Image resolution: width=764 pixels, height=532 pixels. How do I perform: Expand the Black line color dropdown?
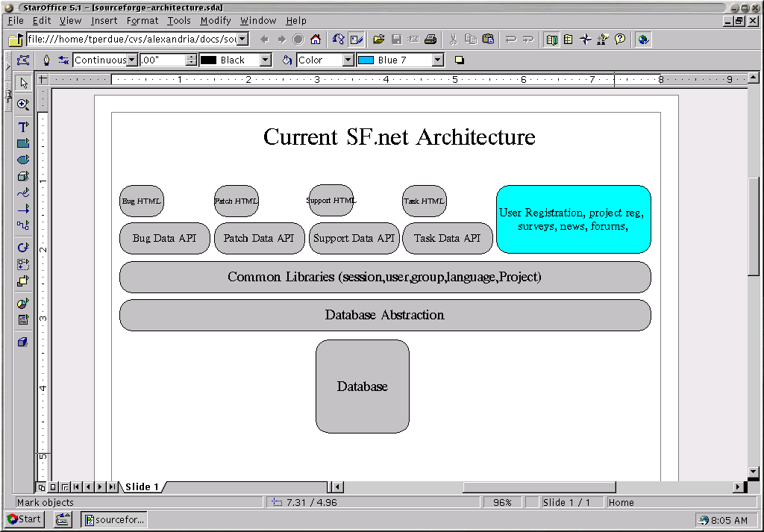265,60
